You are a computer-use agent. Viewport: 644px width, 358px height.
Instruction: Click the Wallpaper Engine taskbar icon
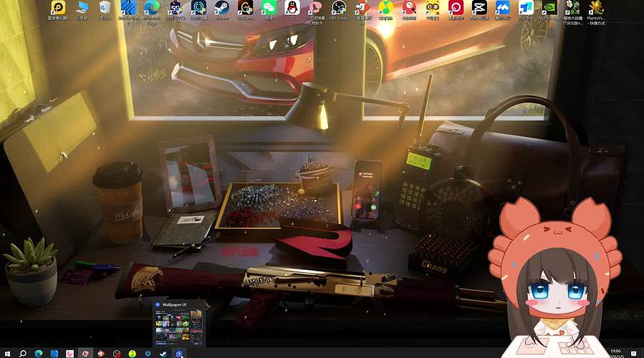179,353
